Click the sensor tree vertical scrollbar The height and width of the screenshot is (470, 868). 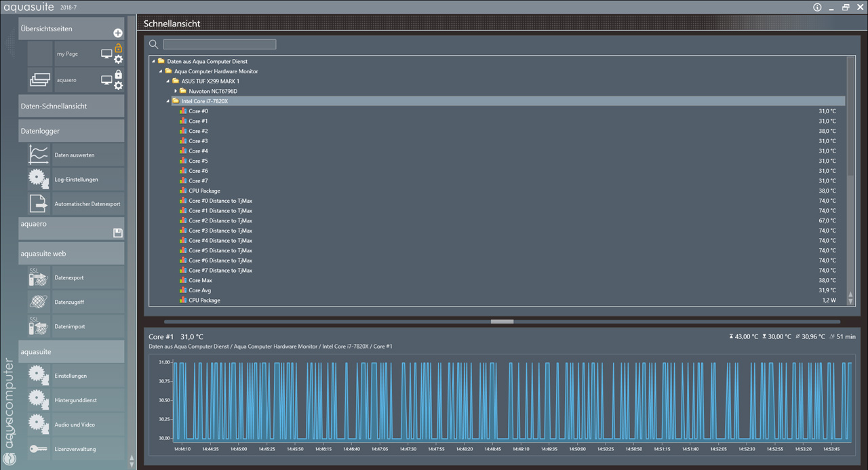(x=850, y=117)
